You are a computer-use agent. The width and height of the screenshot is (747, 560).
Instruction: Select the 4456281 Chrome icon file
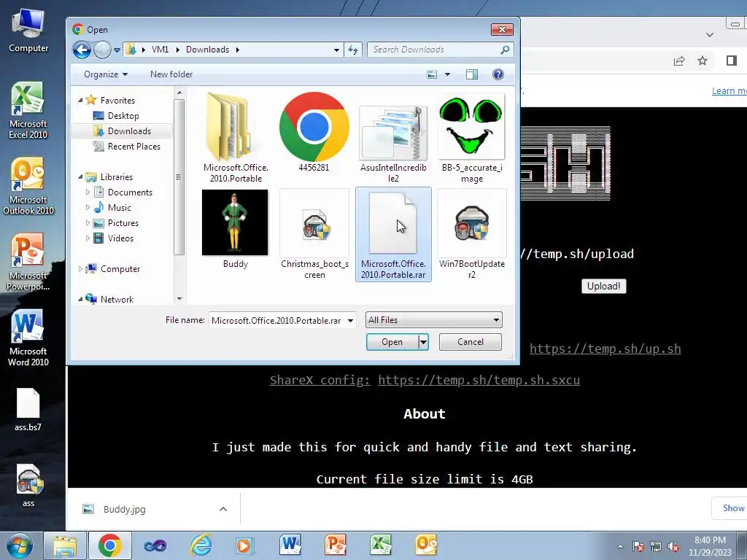point(314,132)
